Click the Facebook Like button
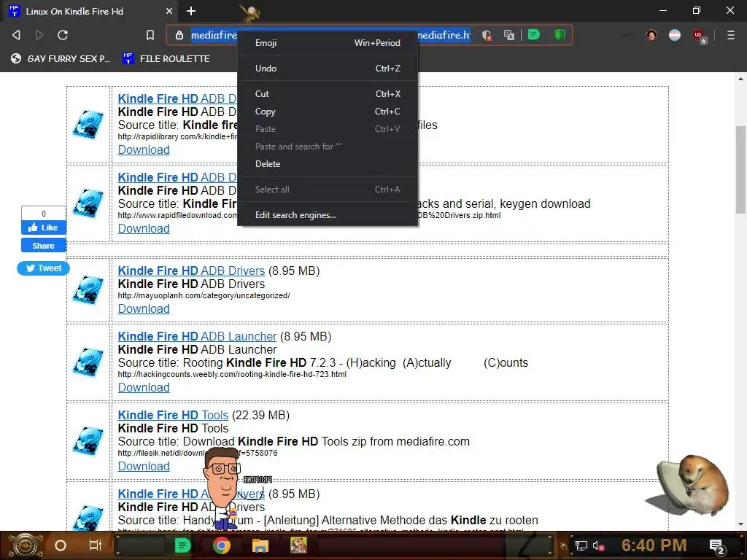Screen dimensions: 747x560 pyautogui.click(x=43, y=227)
